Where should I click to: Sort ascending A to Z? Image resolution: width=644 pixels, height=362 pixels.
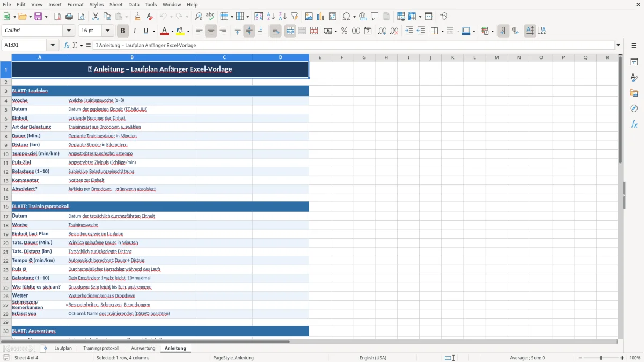(271, 17)
